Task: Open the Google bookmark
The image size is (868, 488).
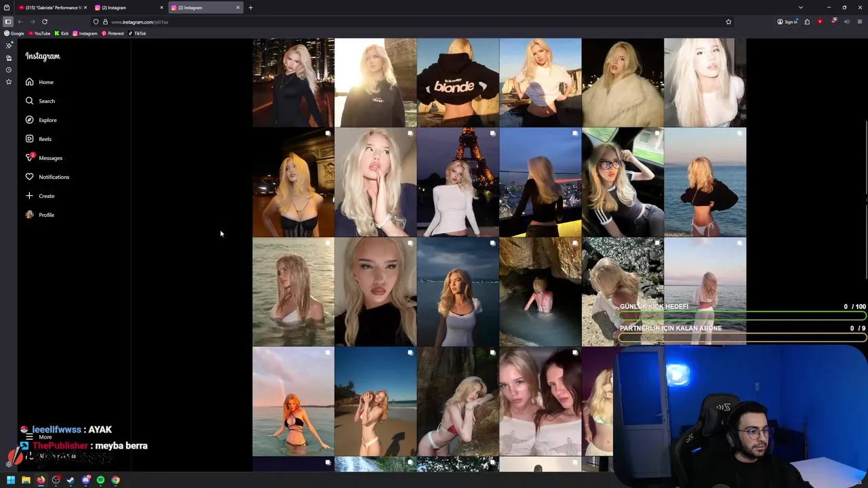Action: [14, 33]
